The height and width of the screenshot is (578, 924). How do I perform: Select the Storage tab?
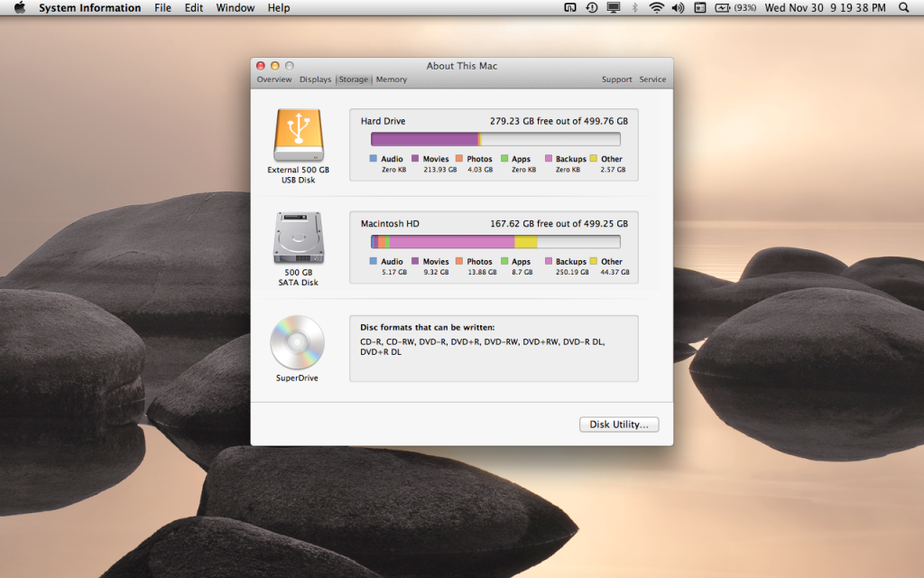354,79
